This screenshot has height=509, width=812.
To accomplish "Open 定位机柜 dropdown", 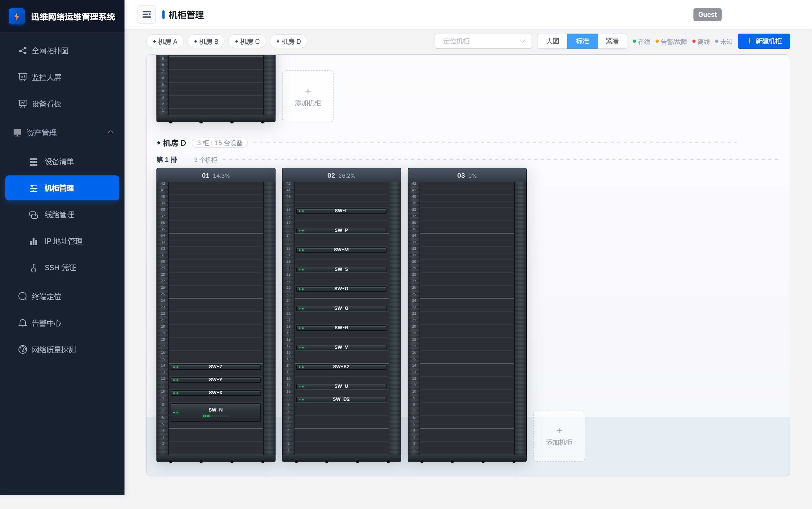I will click(483, 41).
